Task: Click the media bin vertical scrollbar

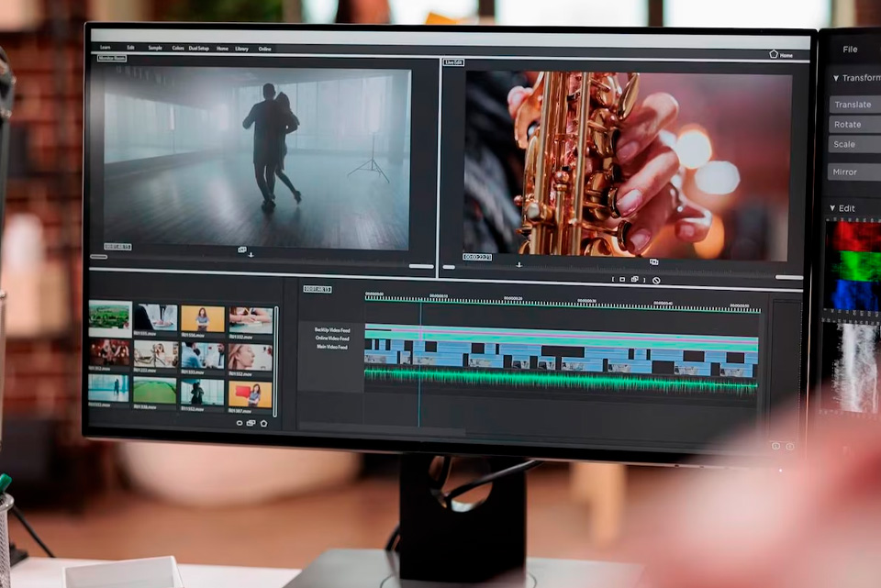Action: pos(276,362)
